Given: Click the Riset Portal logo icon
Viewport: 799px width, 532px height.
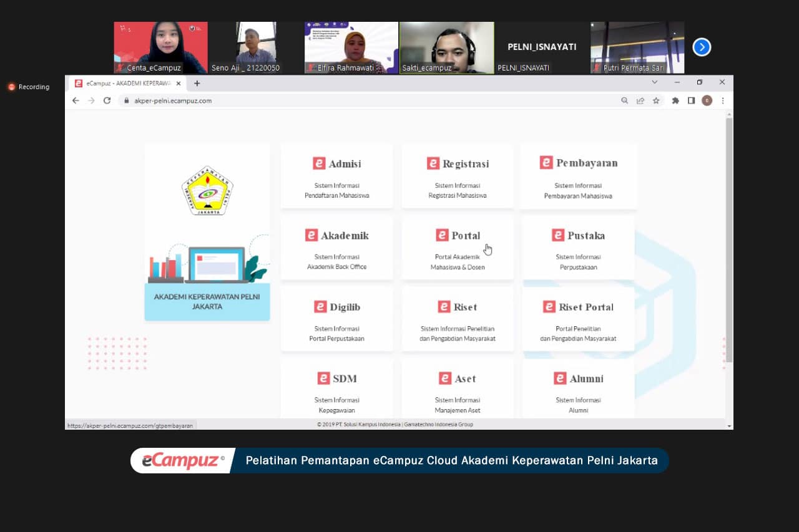Looking at the screenshot, I should click(x=549, y=307).
